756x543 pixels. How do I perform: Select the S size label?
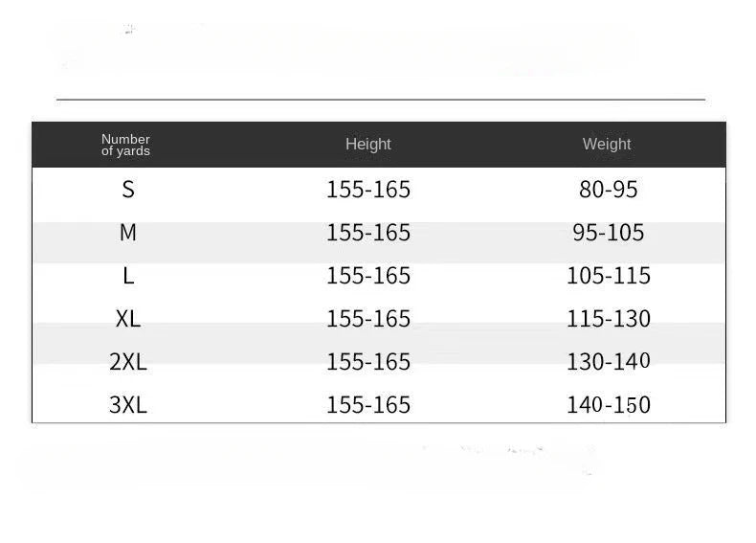tap(128, 190)
